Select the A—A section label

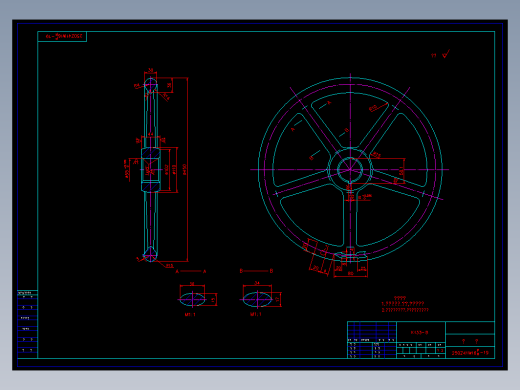(x=191, y=271)
